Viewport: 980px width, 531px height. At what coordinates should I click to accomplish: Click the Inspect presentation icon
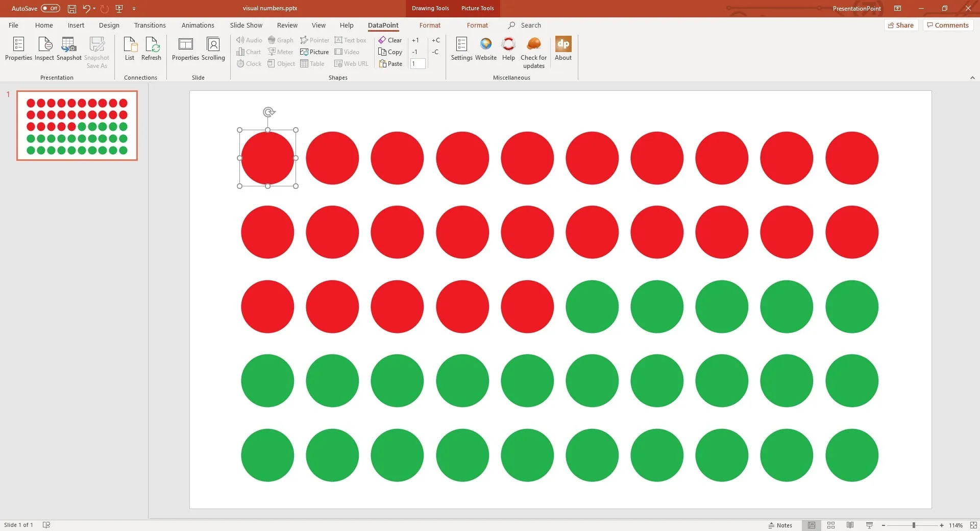(44, 49)
